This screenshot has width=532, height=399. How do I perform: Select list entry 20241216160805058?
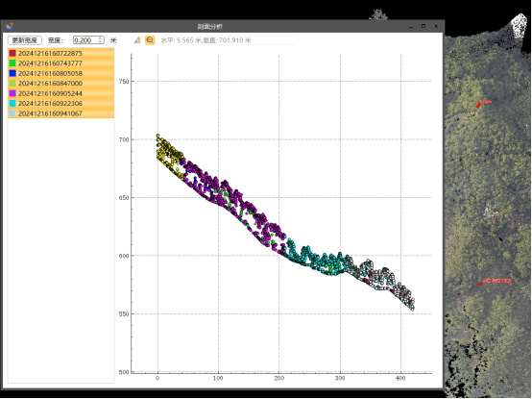[x=61, y=73]
